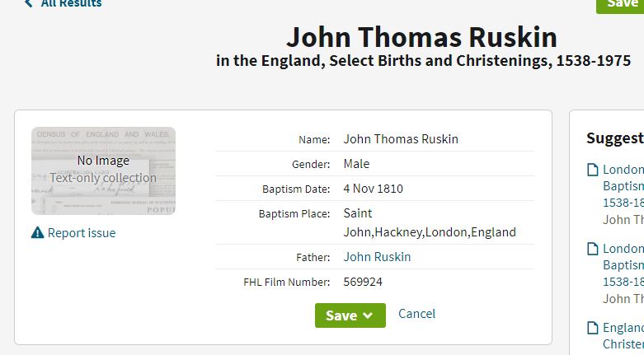The height and width of the screenshot is (355, 644).
Task: Return to All Results
Action: coord(71,3)
